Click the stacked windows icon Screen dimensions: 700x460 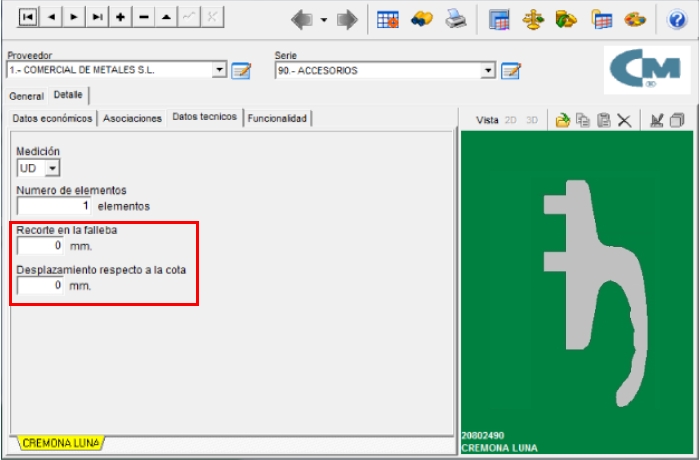(677, 120)
